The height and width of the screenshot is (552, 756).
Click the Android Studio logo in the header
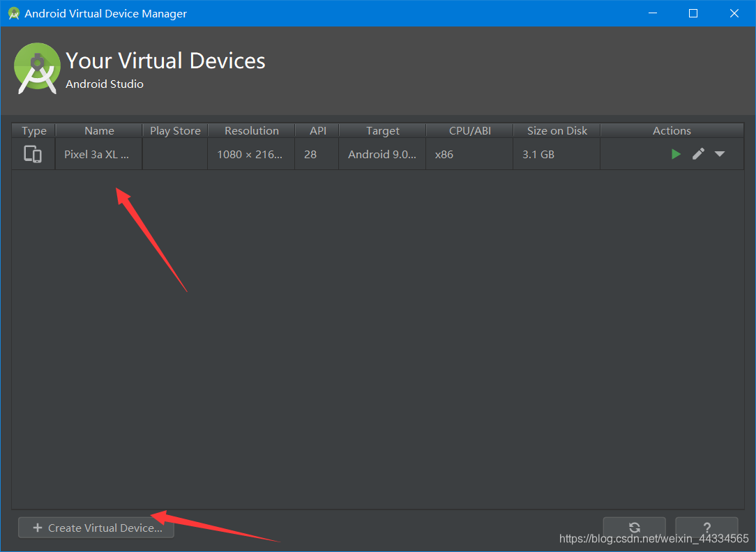pyautogui.click(x=37, y=68)
